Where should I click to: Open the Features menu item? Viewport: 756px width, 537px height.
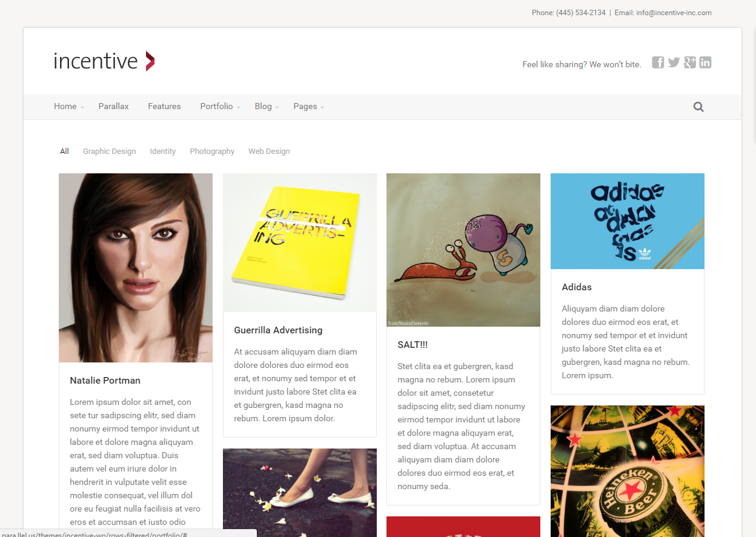(x=164, y=106)
